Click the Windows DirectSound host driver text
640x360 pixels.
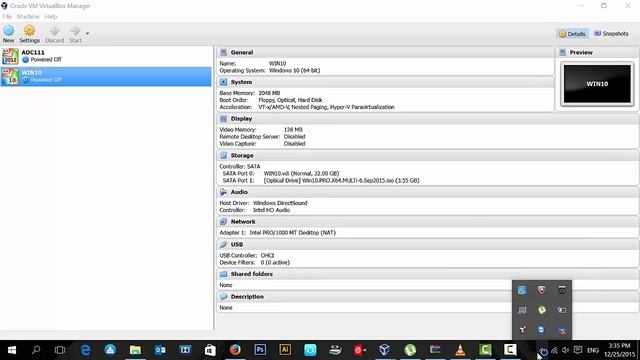280,203
